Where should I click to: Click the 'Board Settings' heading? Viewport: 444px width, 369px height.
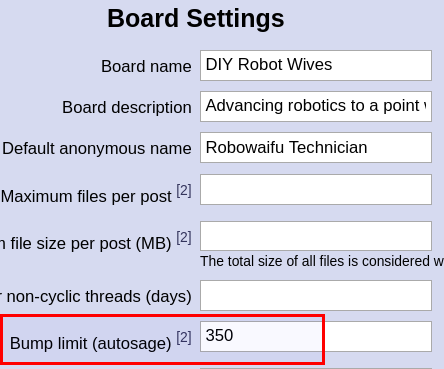(196, 19)
